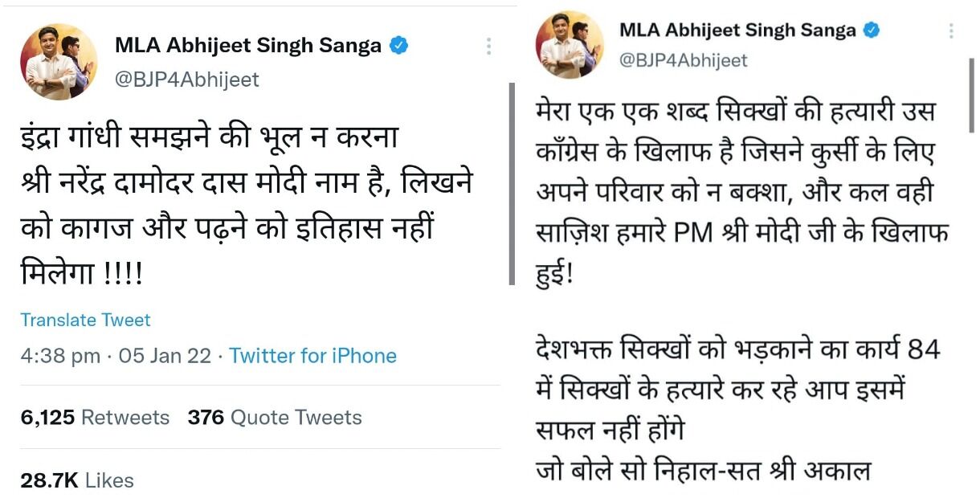This screenshot has height=498, width=980.
Task: Open profile avatar on the 'मेरा एक एक शब्द' tweet
Action: [570, 45]
